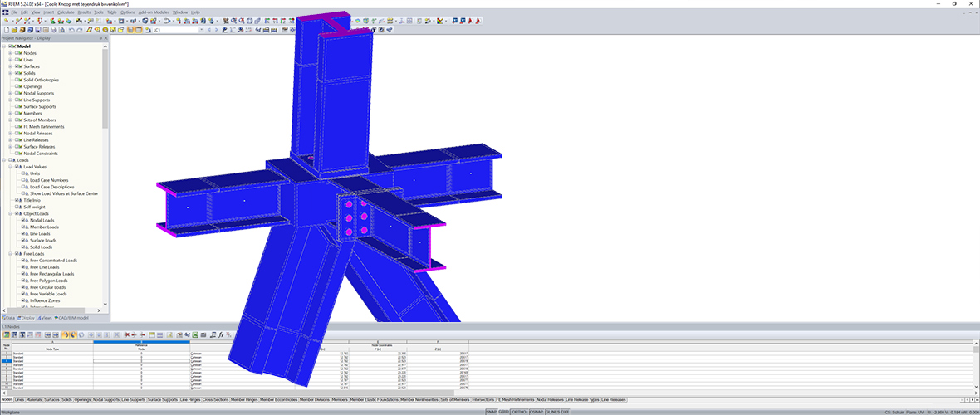Expand the Lines tree node

coord(10,60)
